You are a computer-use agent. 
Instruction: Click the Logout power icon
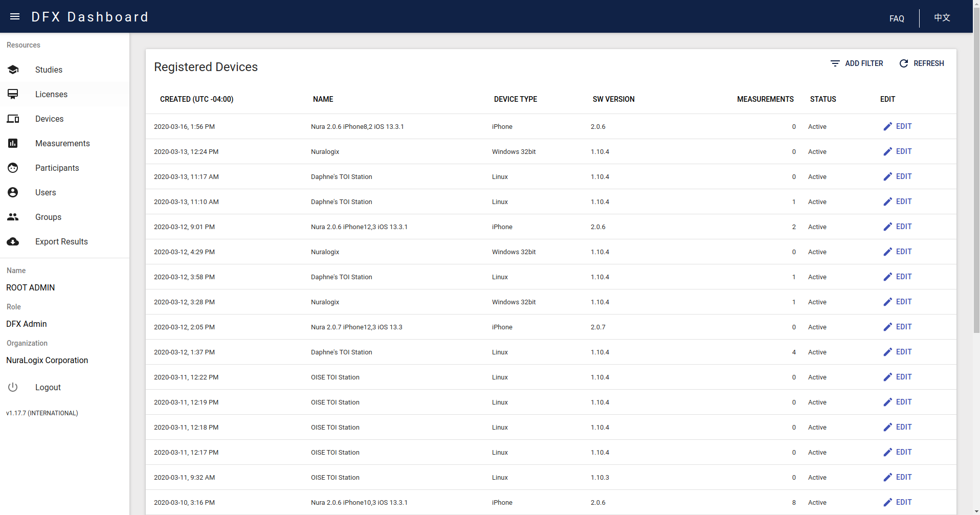pos(13,387)
